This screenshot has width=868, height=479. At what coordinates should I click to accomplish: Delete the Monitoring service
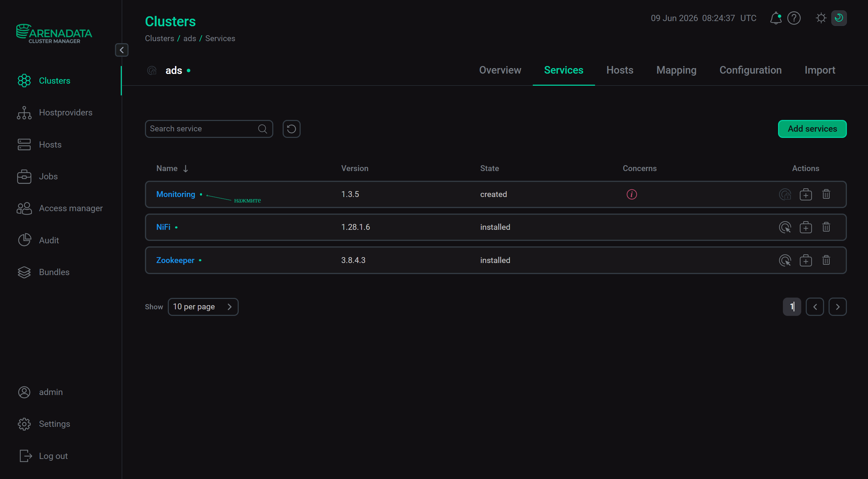(826, 194)
